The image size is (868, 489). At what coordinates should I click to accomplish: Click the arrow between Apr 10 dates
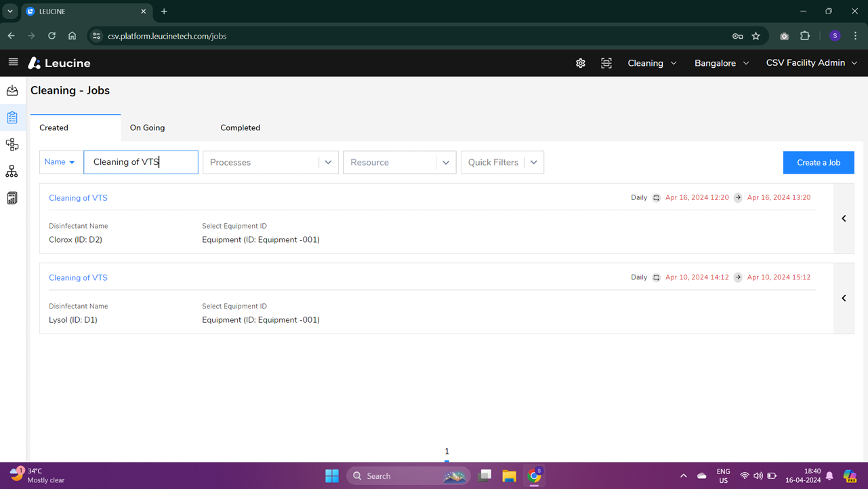[738, 277]
